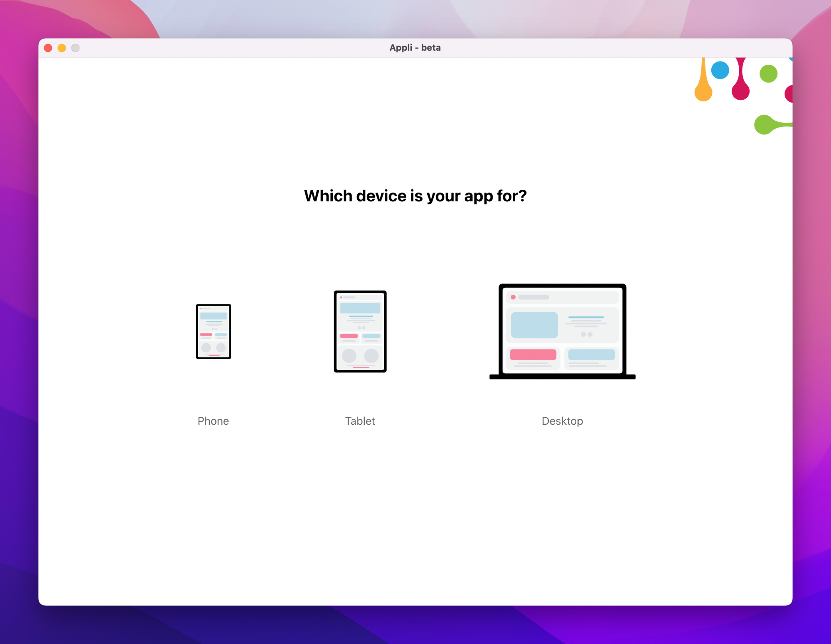Select the Phone device icon
831x644 pixels.
(213, 331)
